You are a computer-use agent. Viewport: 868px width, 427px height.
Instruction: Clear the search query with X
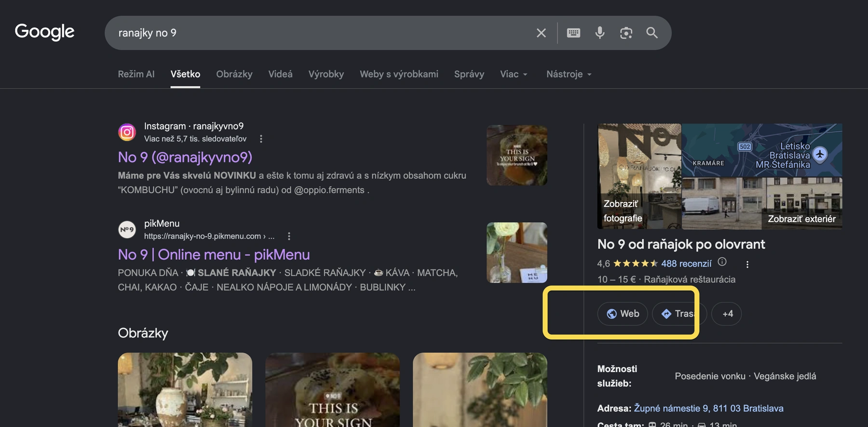coord(541,33)
